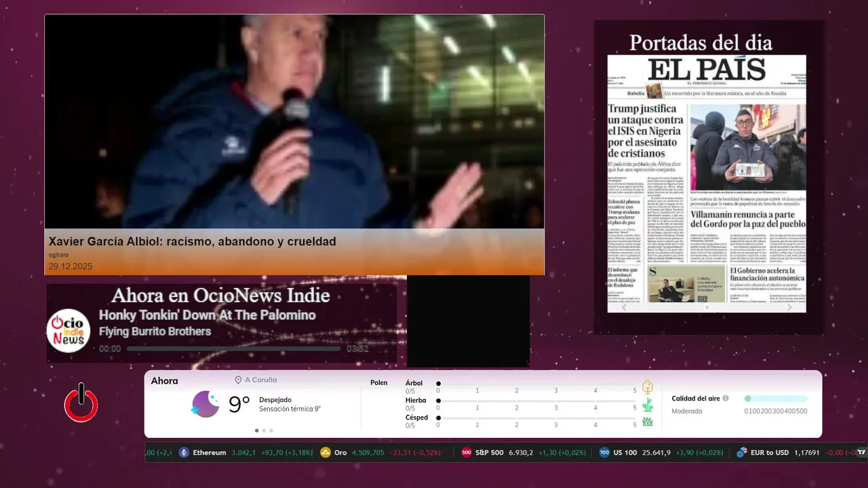Click the OcioNews Indie round logo
This screenshot has width=868, height=488.
pos(68,331)
